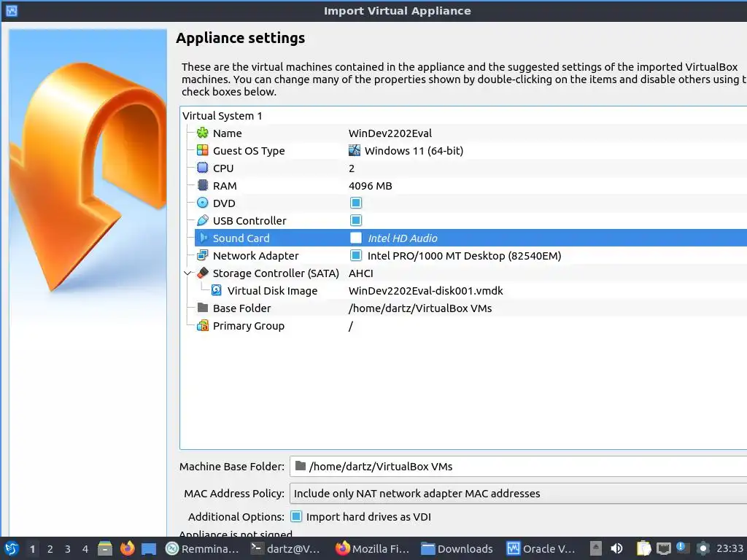Open the file manager from panel launcher
The width and height of the screenshot is (747, 560).
pos(105,548)
